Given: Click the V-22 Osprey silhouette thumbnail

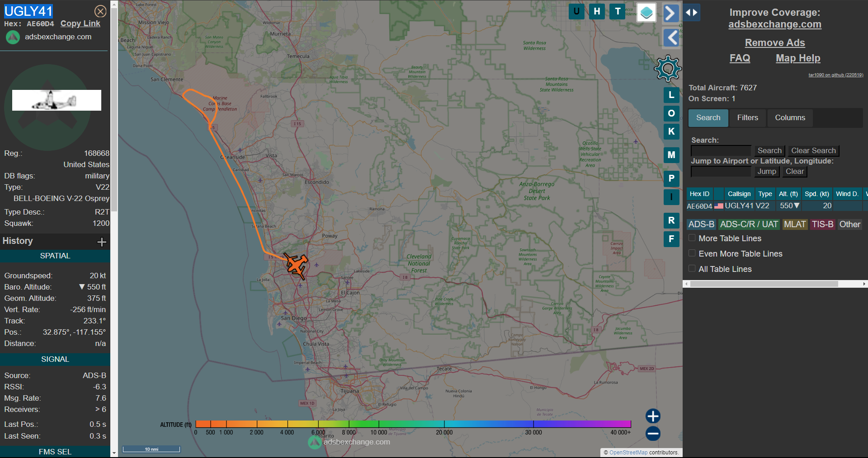Looking at the screenshot, I should click(57, 100).
